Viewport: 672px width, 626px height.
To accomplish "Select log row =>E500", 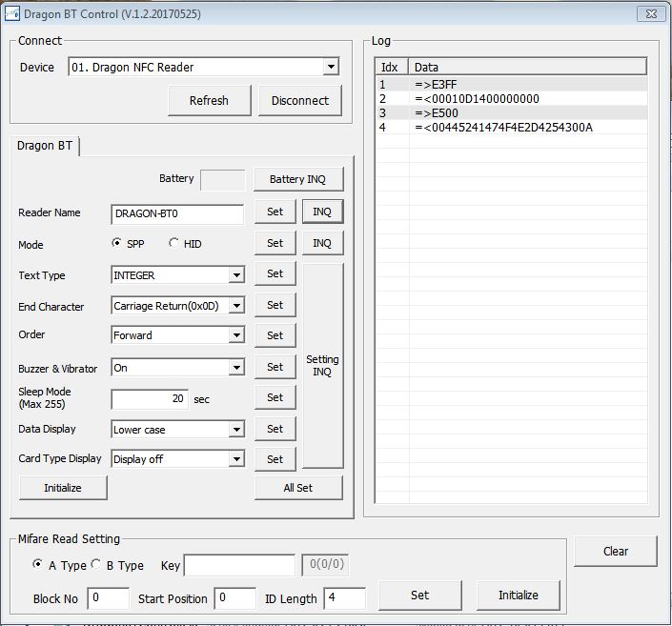I will 511,112.
